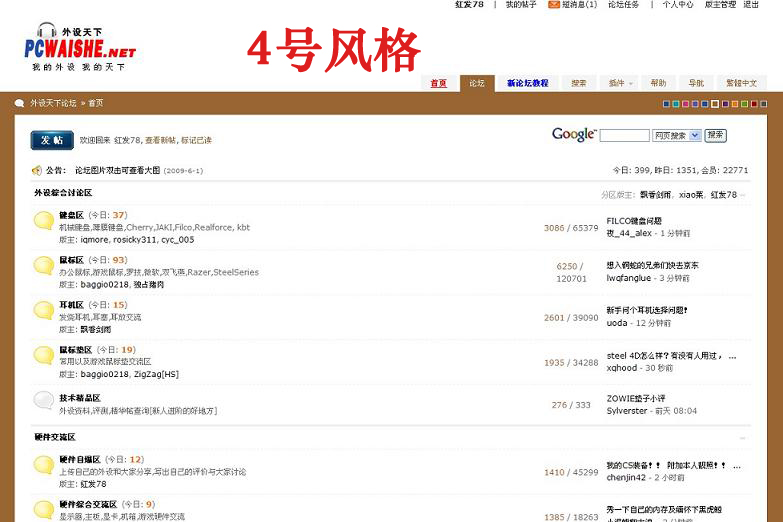This screenshot has width=783, height=522.
Task: Switch to the 新论坛教程 tab
Action: [x=527, y=83]
